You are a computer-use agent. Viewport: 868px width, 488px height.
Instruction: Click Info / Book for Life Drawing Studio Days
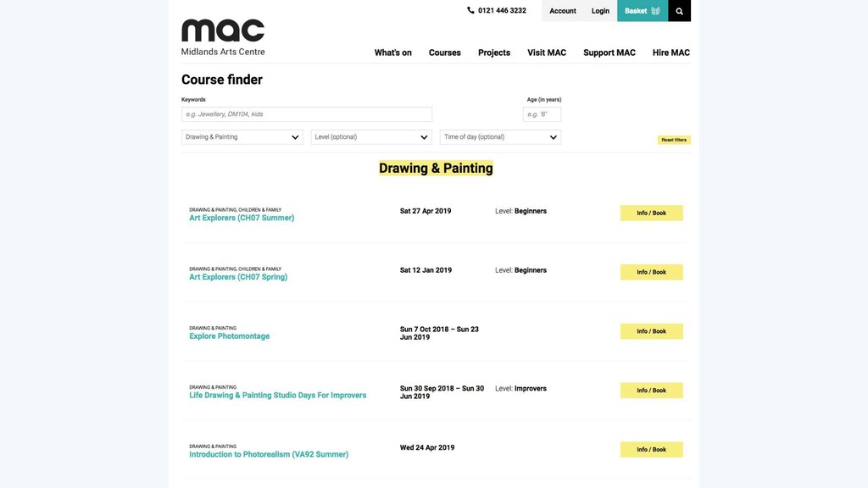click(652, 391)
